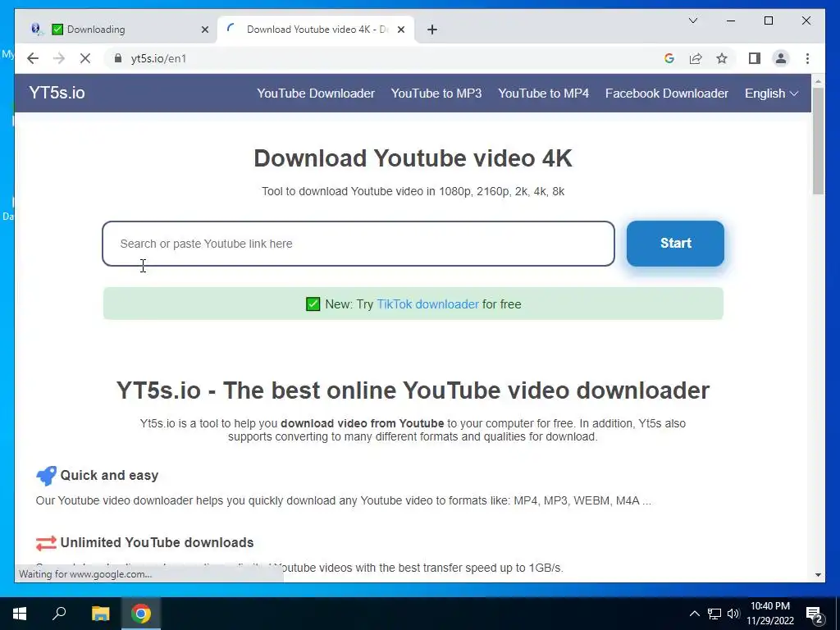The width and height of the screenshot is (840, 630).
Task: Select the Download Youtube video 4K tab
Action: click(316, 30)
